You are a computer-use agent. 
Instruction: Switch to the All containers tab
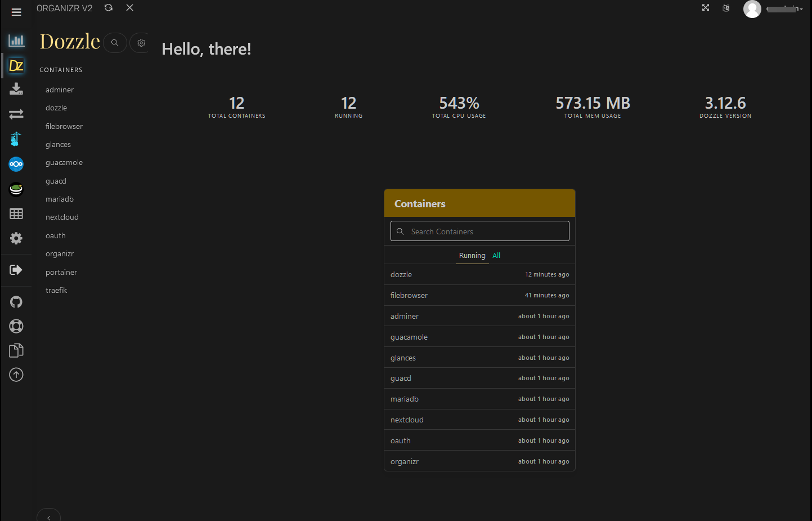click(496, 256)
